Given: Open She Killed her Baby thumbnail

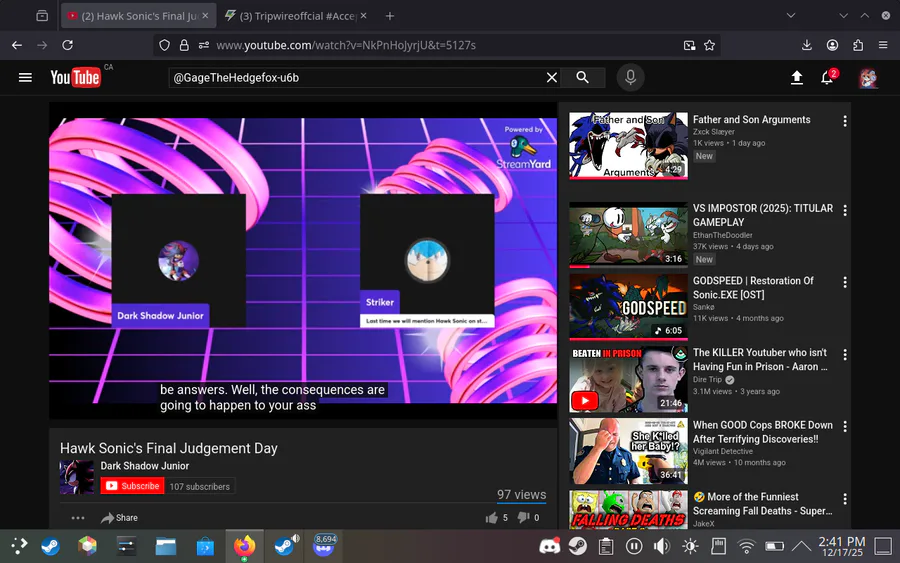Looking at the screenshot, I should coord(628,451).
